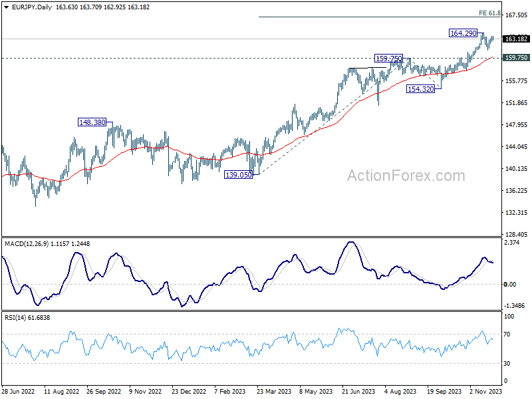This screenshot has height=399, width=532.
Task: Click the 128.405 price axis value
Action: tap(517, 235)
